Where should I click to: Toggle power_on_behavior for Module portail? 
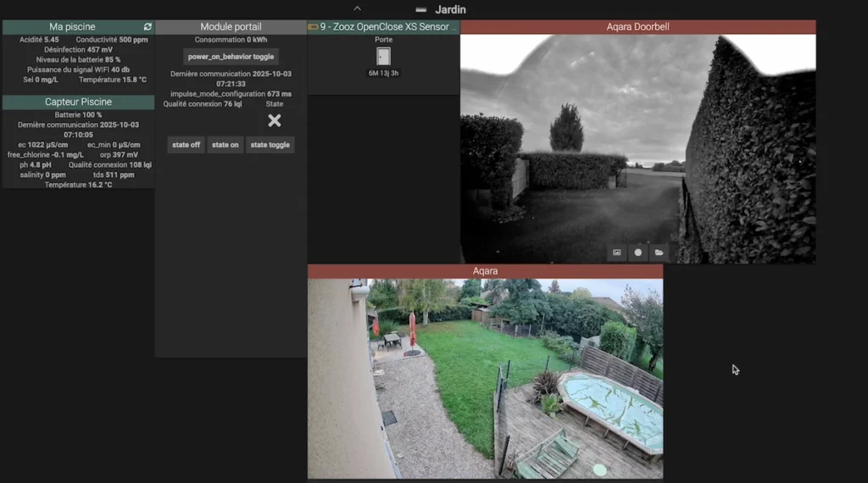231,57
